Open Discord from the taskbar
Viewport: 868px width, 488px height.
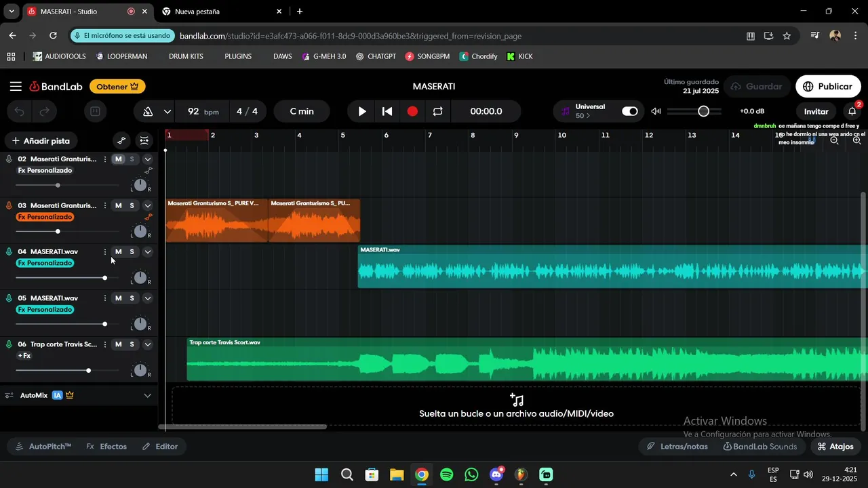click(496, 474)
